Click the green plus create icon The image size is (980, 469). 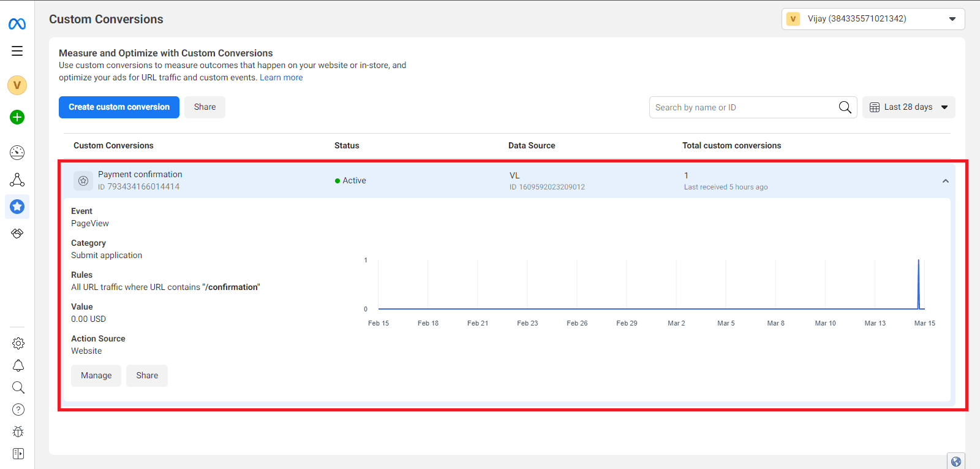click(17, 117)
